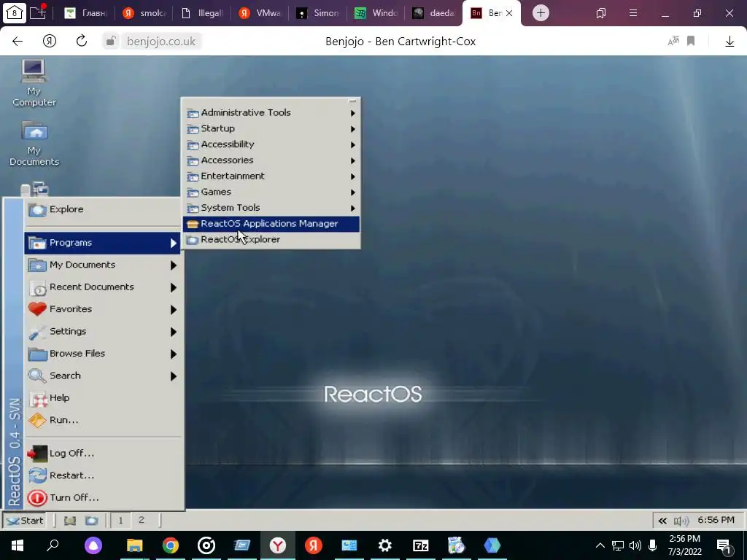Select Log Off... entry
The width and height of the screenshot is (747, 560).
click(x=102, y=454)
